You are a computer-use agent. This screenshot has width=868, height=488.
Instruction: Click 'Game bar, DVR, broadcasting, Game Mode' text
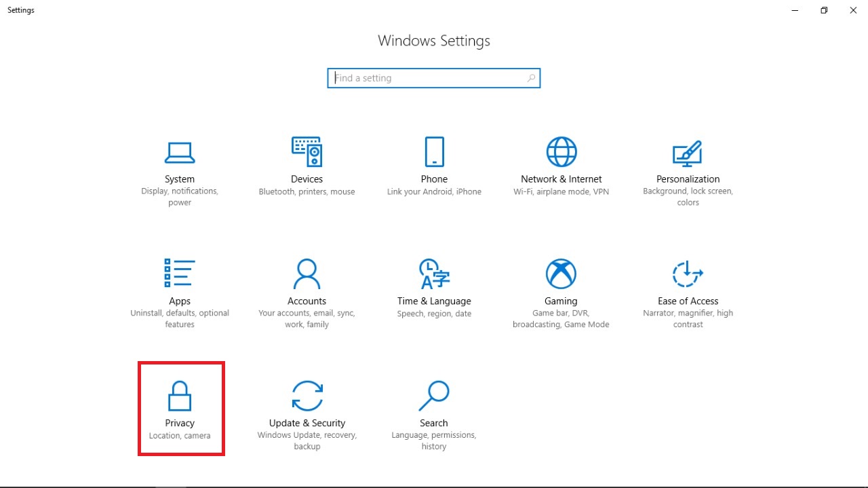(x=561, y=319)
